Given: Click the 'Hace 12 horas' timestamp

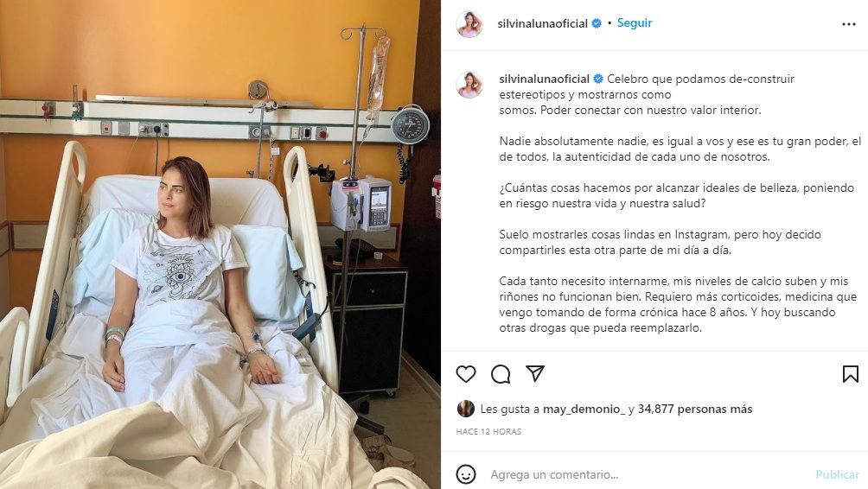Looking at the screenshot, I should pyautogui.click(x=488, y=431).
